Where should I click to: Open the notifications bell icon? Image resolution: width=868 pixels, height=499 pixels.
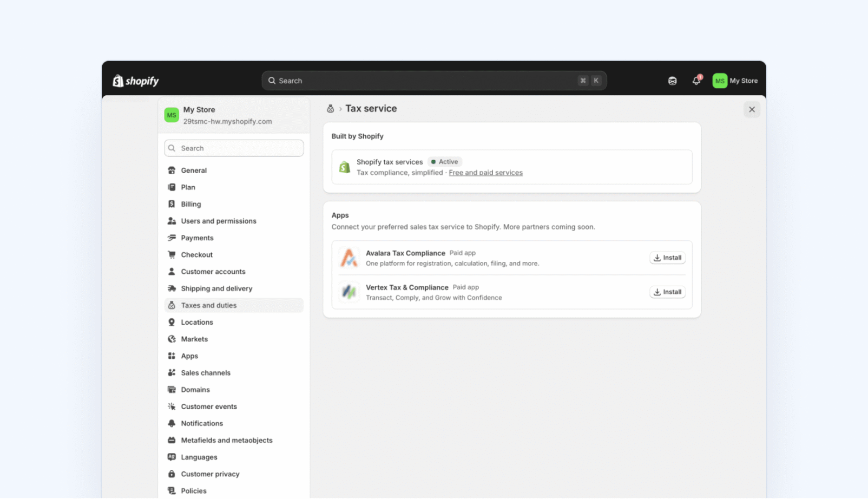[x=696, y=81]
